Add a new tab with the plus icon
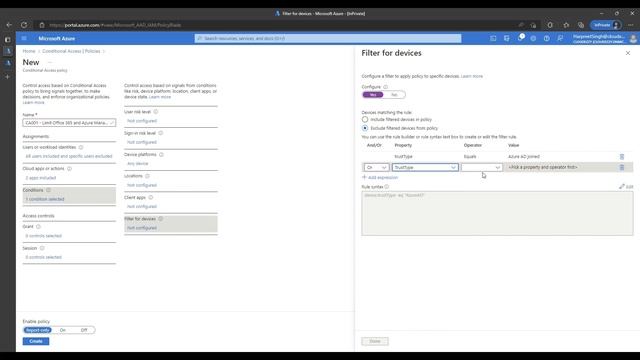The image size is (640, 360). pyautogui.click(x=7, y=76)
